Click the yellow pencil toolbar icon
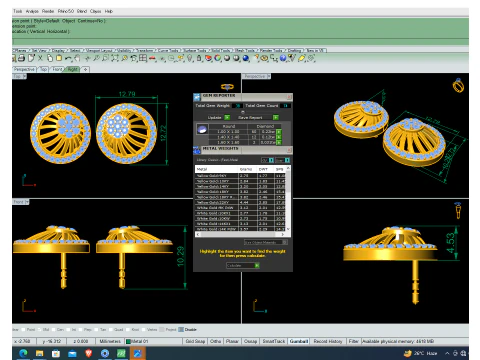Viewport: 480px width, 360px height. [302, 58]
